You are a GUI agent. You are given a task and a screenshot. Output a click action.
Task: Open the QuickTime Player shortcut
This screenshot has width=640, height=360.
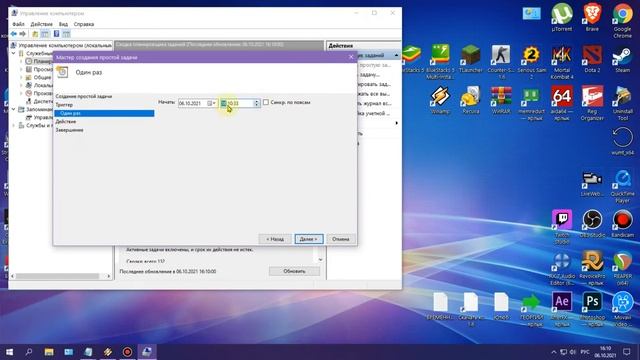tap(622, 186)
